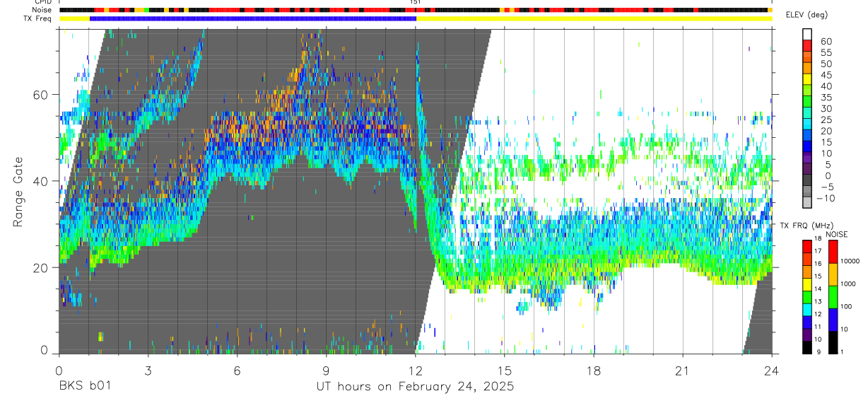Click the blue segment of TX Freq bar
Viewport: 868px width, 401px height.
tap(253, 18)
